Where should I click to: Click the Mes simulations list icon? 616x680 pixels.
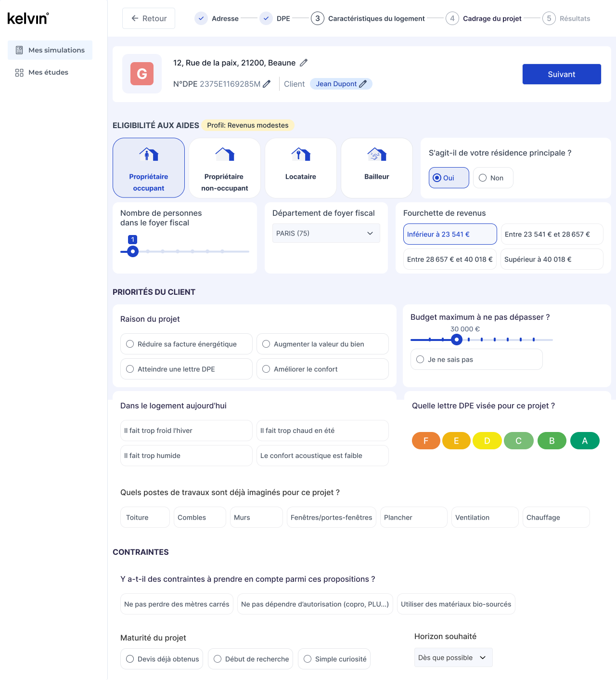[x=19, y=50]
